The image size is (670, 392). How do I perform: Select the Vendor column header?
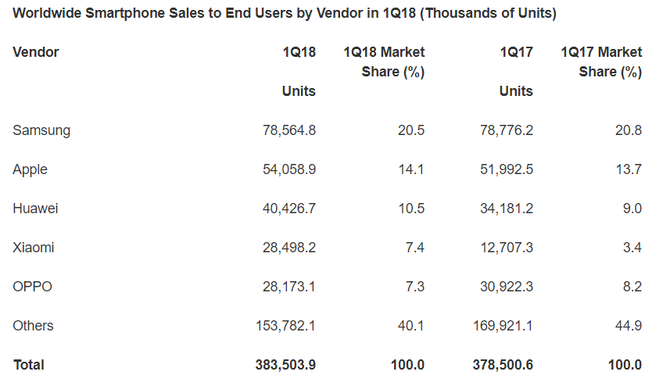36,52
